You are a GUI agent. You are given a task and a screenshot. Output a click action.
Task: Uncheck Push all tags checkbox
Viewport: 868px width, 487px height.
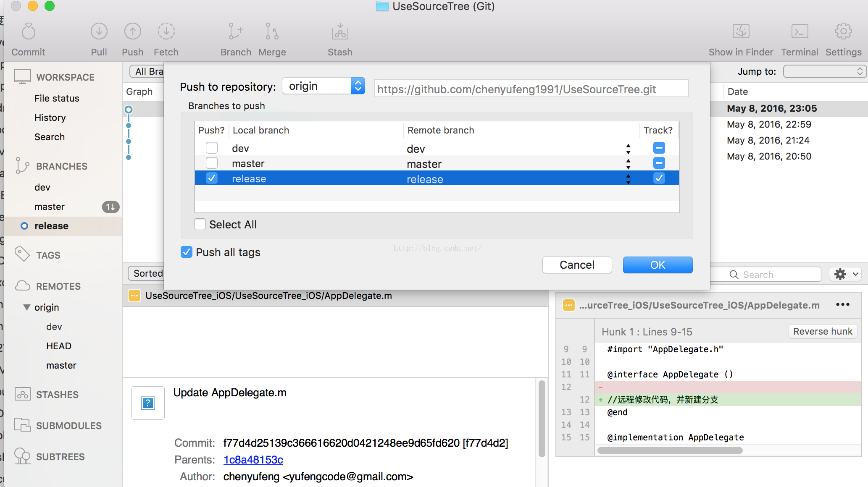pyautogui.click(x=187, y=252)
